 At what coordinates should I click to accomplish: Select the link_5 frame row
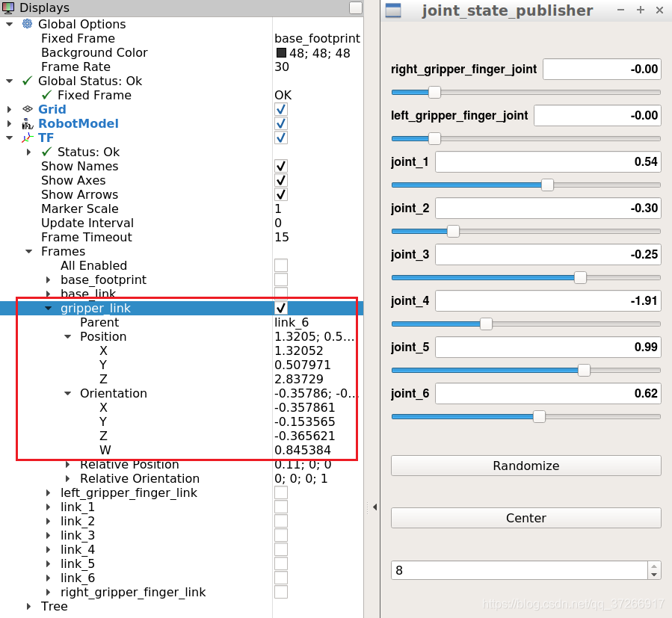pyautogui.click(x=182, y=563)
